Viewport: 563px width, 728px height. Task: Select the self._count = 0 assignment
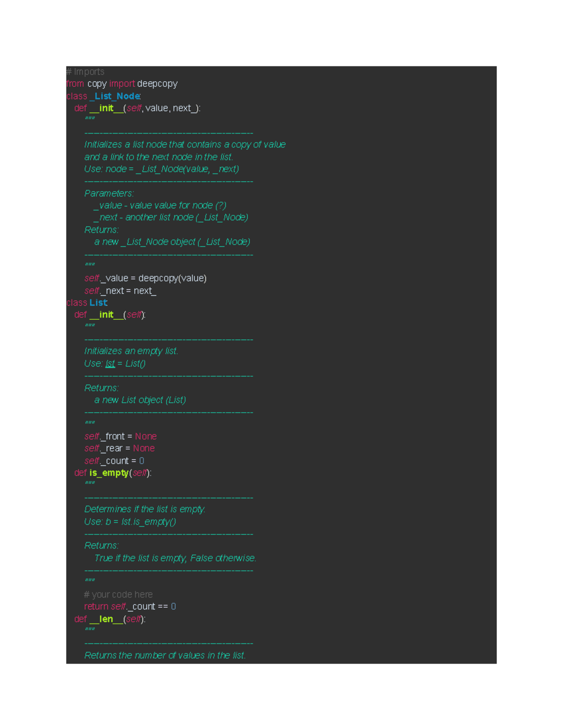coord(114,460)
